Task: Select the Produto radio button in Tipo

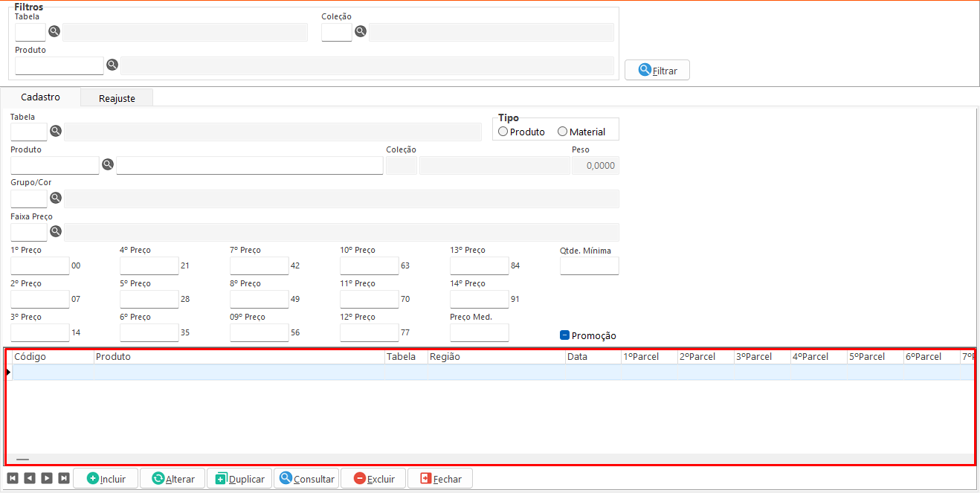Action: (x=503, y=132)
